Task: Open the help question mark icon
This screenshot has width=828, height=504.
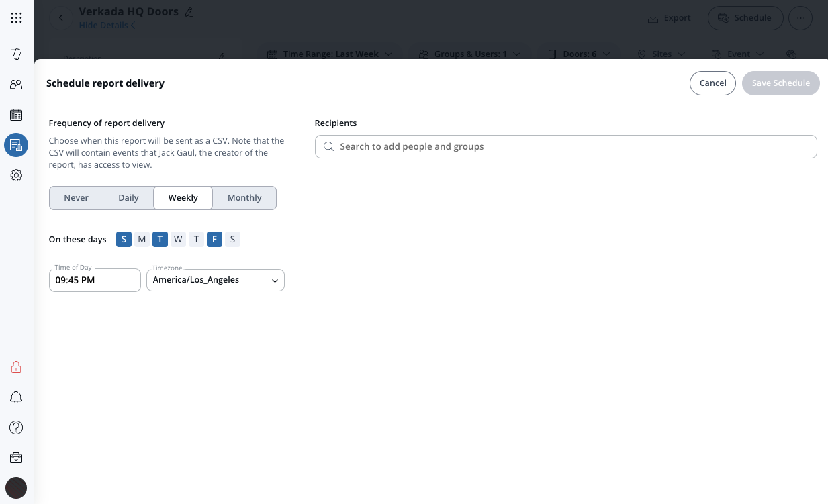Action: click(x=16, y=427)
